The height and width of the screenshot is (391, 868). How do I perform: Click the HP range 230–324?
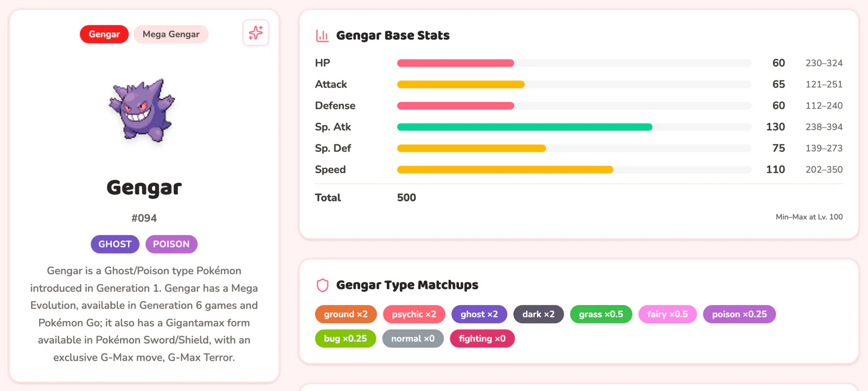click(824, 63)
